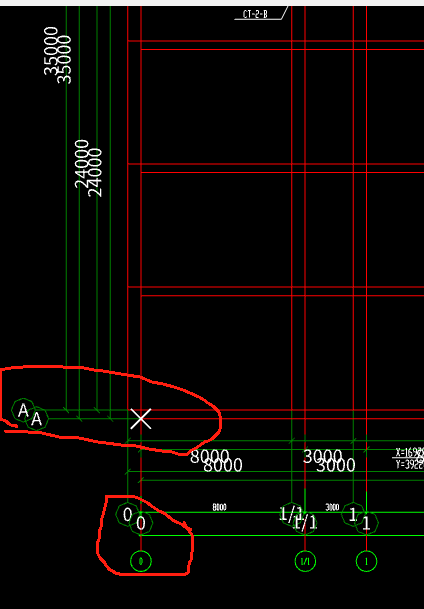Select the leftmost vertical 24000 dimension text
The width and height of the screenshot is (424, 609).
(x=82, y=164)
